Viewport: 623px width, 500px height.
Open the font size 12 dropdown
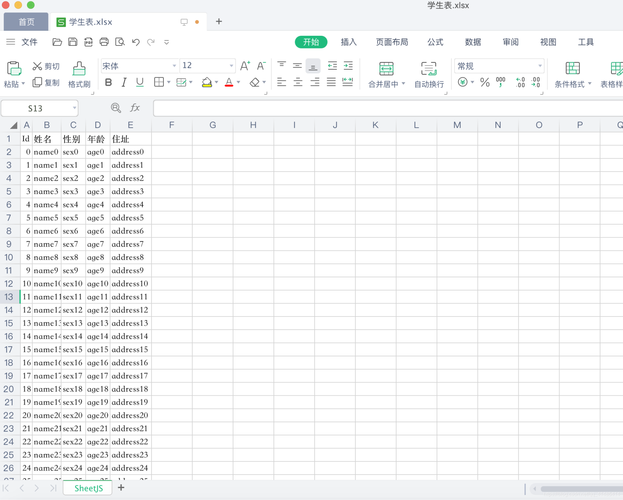coord(231,66)
